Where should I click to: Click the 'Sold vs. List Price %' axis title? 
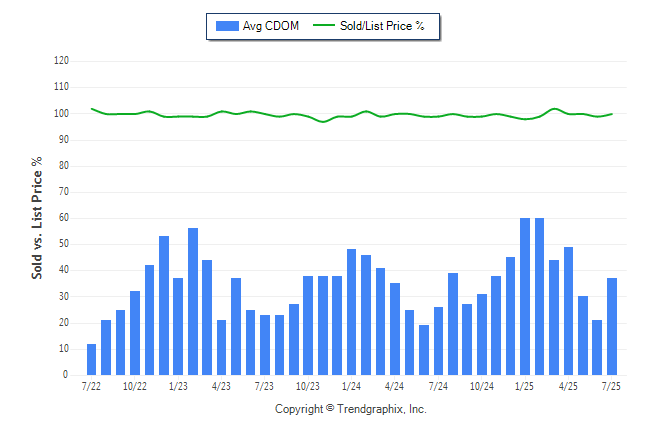coord(37,218)
